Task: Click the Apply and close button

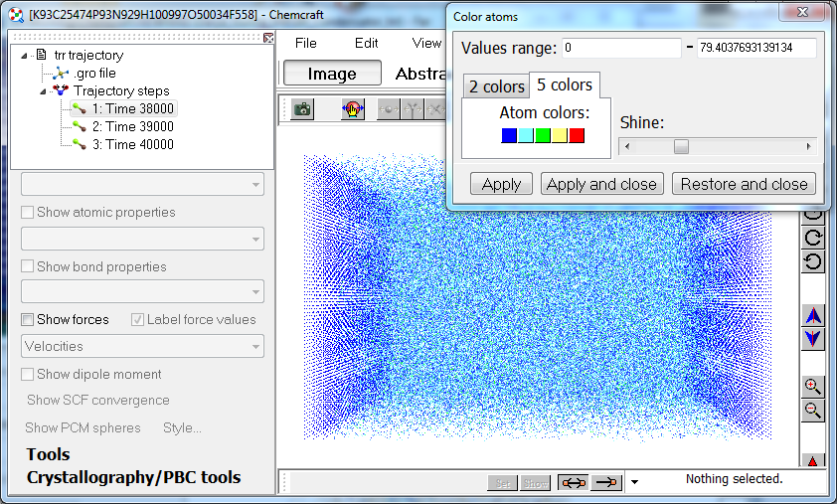Action: pyautogui.click(x=601, y=184)
